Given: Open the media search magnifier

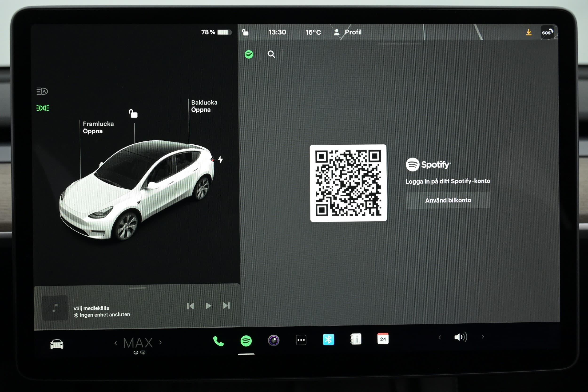Looking at the screenshot, I should tap(271, 54).
